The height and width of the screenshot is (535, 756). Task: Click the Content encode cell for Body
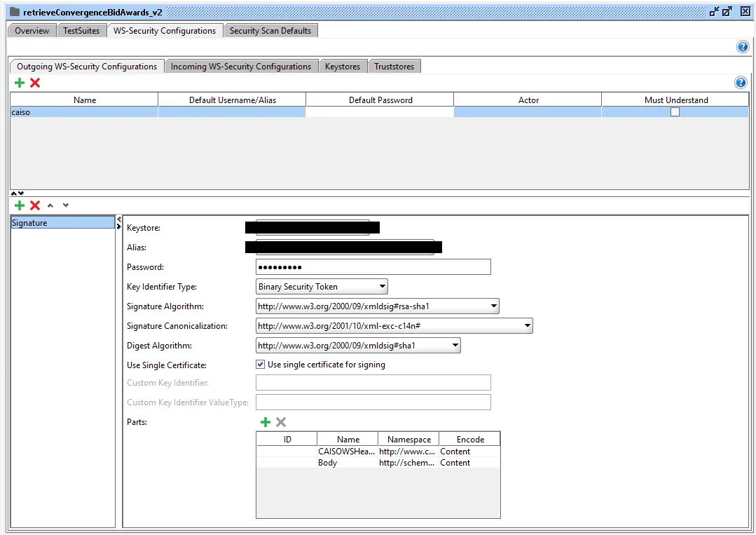pyautogui.click(x=469, y=462)
